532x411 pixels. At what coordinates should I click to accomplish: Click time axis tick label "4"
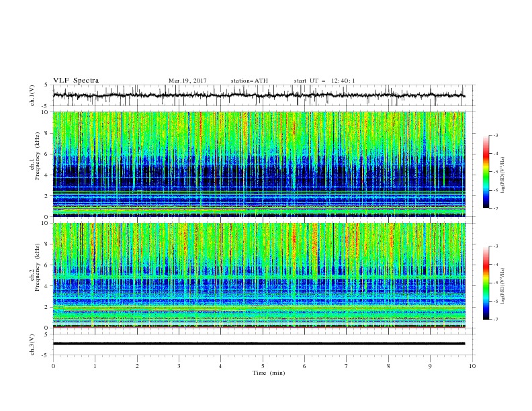[220, 366]
